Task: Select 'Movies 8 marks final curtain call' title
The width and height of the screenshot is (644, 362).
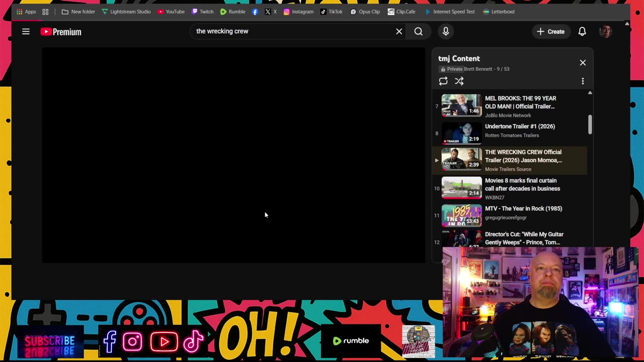Action: pyautogui.click(x=522, y=185)
